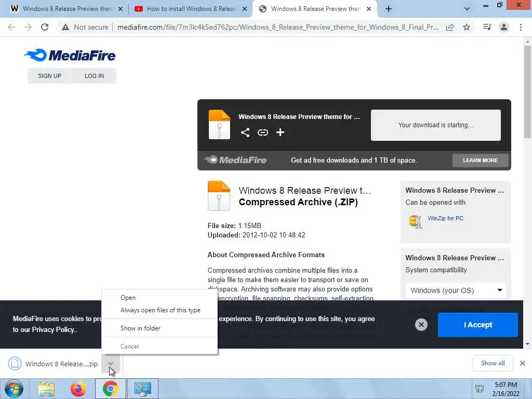Click the SIGN UP button
The width and height of the screenshot is (532, 399).
(x=49, y=76)
